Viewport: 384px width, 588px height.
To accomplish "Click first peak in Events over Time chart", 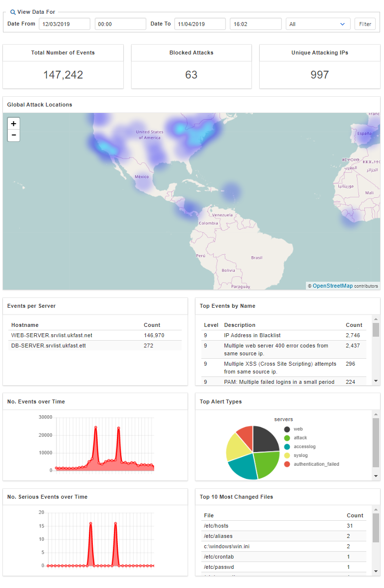I will [x=96, y=428].
